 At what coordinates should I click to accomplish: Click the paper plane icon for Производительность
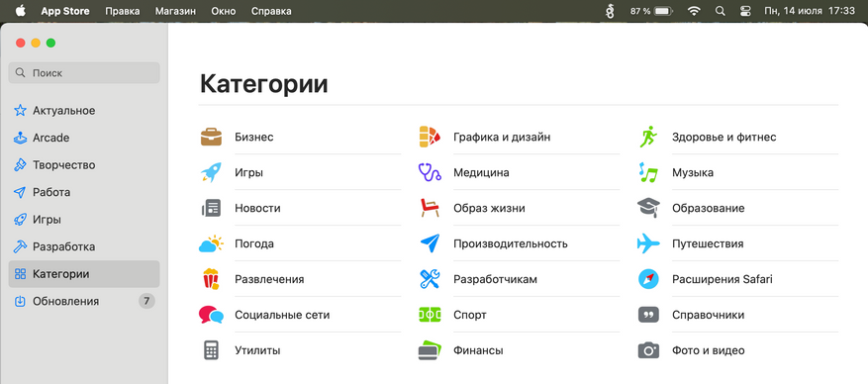(430, 243)
